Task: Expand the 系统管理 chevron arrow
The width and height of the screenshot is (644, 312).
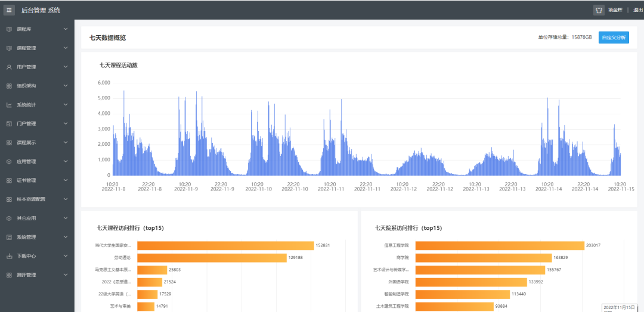Action: point(66,237)
